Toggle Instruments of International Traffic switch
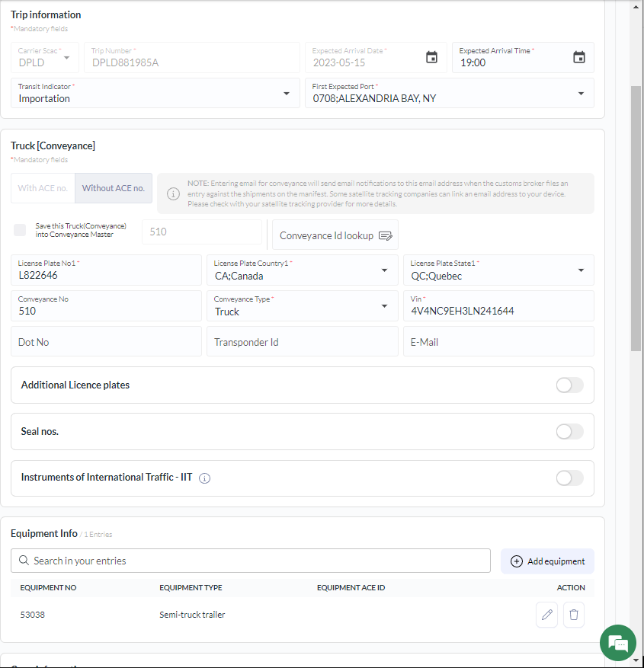Image resolution: width=644 pixels, height=668 pixels. [x=569, y=478]
